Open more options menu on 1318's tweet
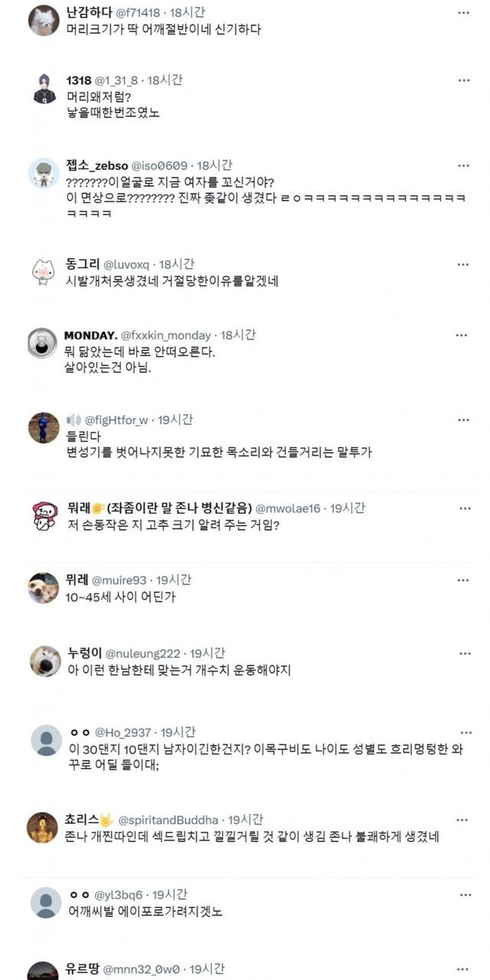Screen dimensions: 490x980 click(x=464, y=80)
